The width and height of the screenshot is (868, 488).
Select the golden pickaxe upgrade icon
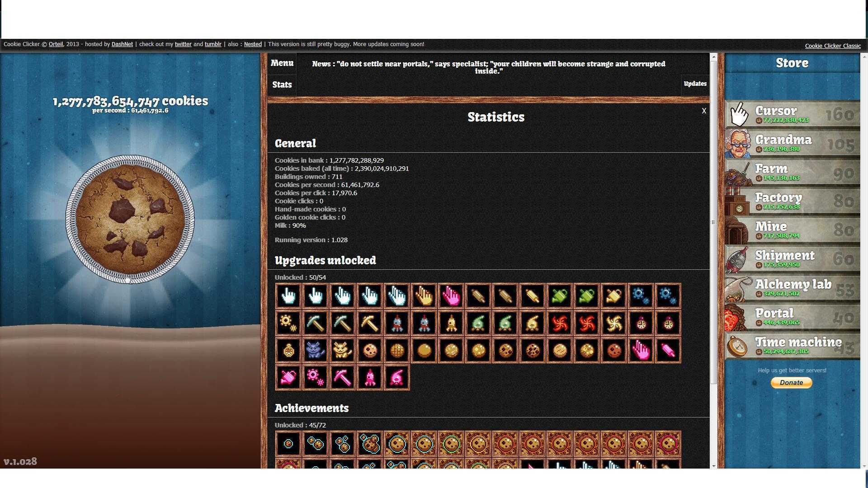click(370, 324)
